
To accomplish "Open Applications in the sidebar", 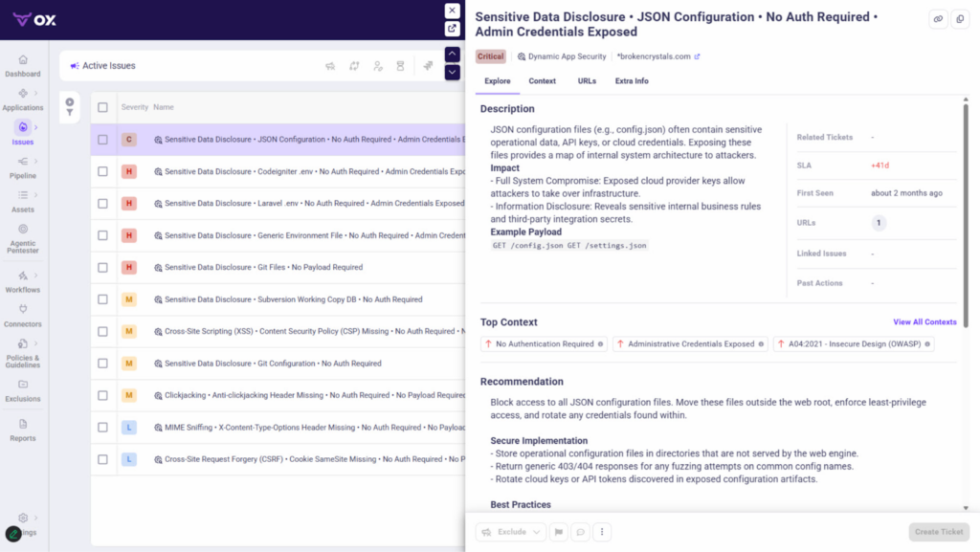I will point(23,99).
